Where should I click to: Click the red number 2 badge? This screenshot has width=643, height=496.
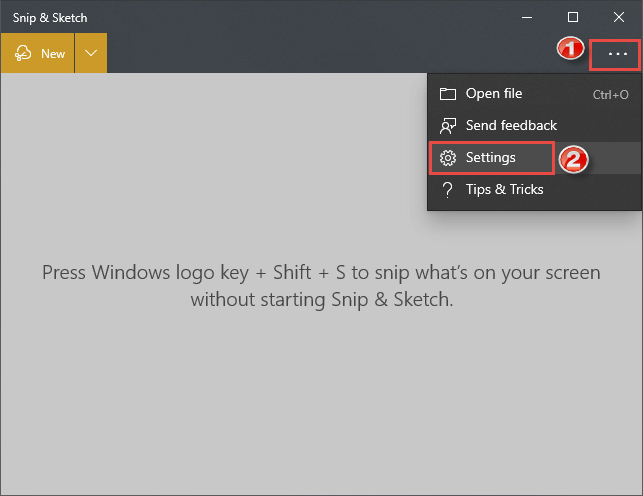(x=573, y=159)
